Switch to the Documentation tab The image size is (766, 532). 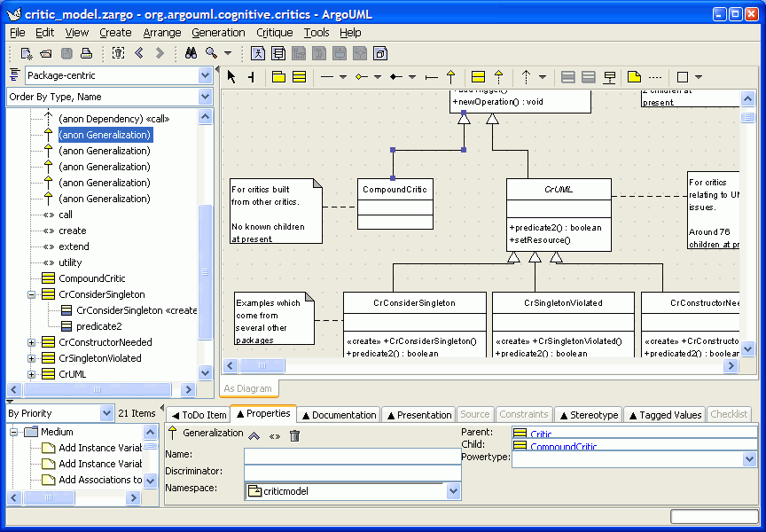[339, 415]
